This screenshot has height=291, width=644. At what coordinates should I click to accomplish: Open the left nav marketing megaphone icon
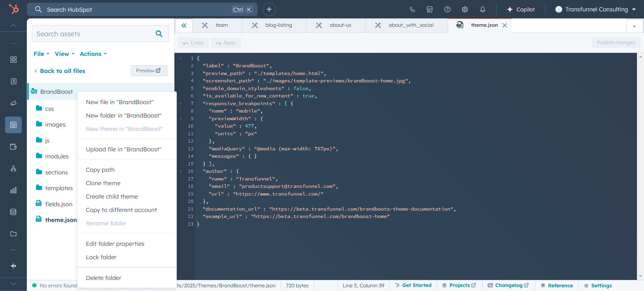(13, 103)
